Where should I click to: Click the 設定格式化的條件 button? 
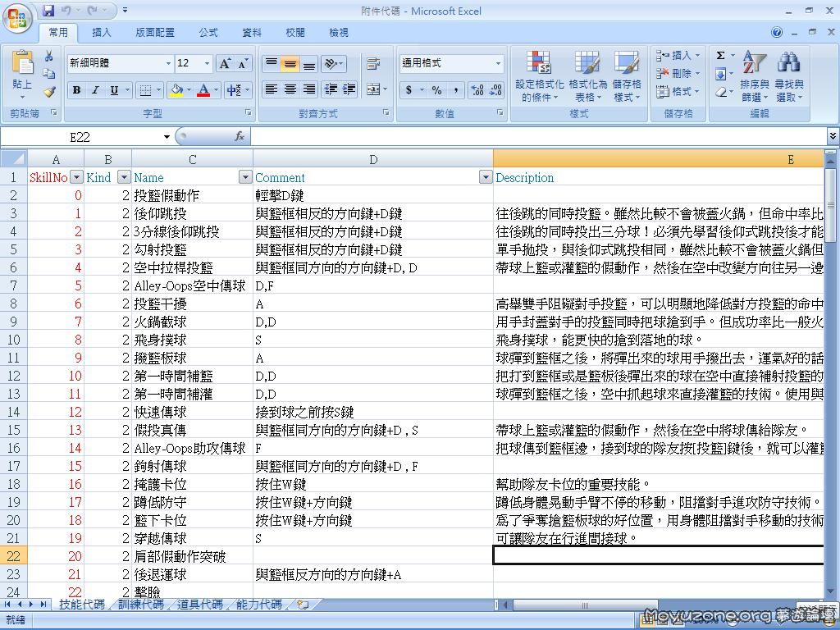tap(539, 77)
